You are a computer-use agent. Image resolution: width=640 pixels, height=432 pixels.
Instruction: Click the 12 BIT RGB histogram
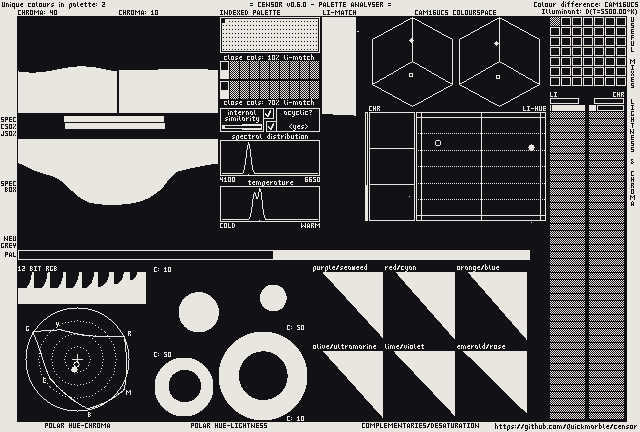[82, 288]
